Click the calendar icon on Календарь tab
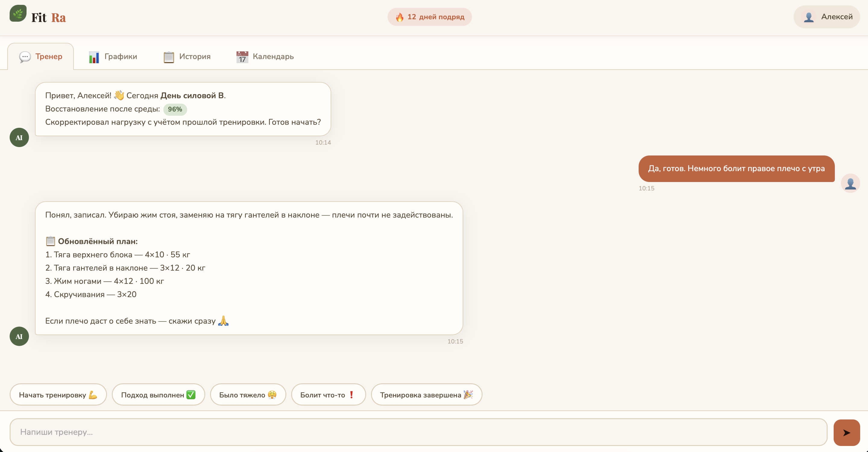Screen dimensions: 868x452 coord(242,57)
